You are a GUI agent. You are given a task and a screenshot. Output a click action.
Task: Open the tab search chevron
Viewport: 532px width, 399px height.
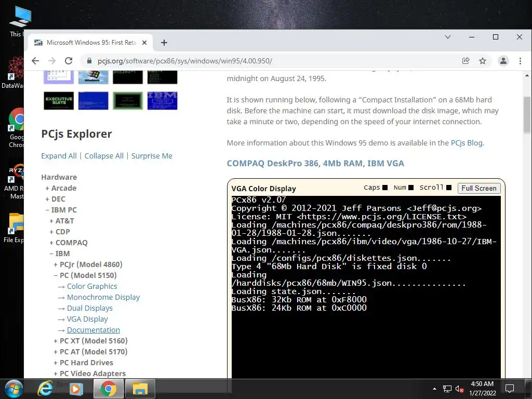447,37
